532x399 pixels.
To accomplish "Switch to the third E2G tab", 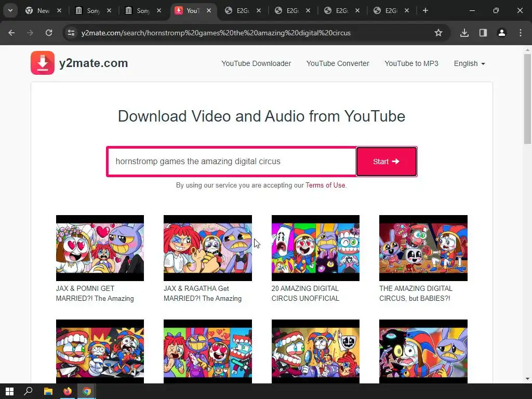I will pos(341,10).
